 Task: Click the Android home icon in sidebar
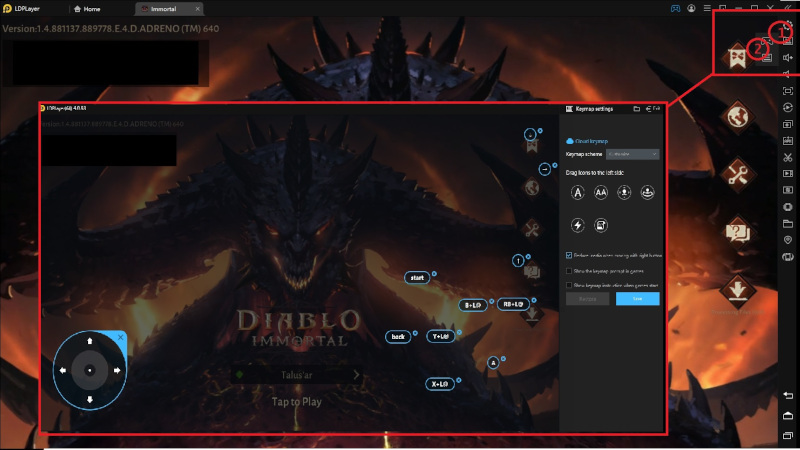(x=788, y=415)
